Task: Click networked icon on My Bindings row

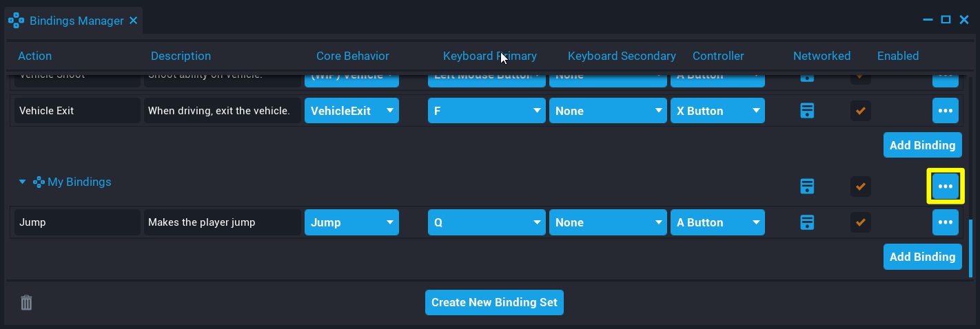Action: [x=807, y=186]
